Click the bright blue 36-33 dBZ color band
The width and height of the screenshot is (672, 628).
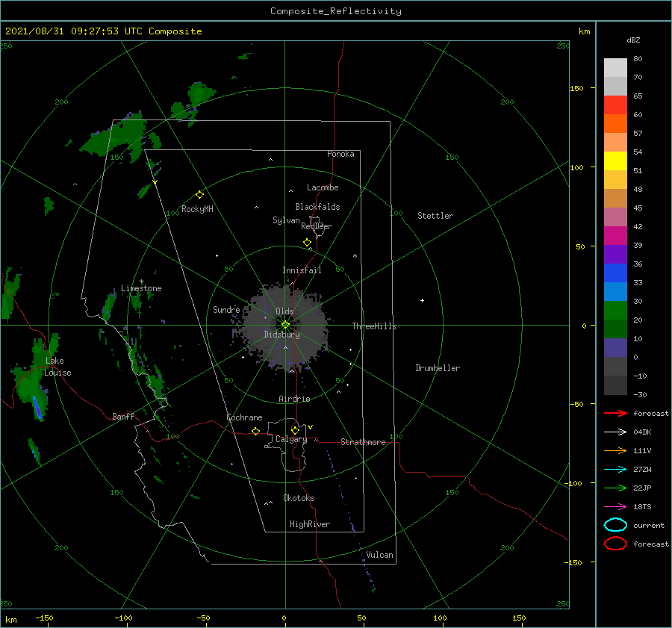tap(615, 273)
